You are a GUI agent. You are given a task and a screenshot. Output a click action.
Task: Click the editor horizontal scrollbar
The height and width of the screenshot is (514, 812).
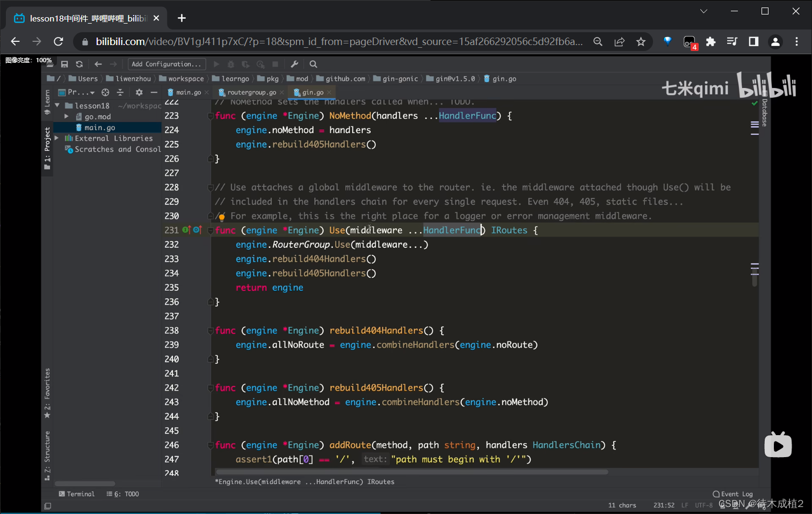tap(411, 472)
